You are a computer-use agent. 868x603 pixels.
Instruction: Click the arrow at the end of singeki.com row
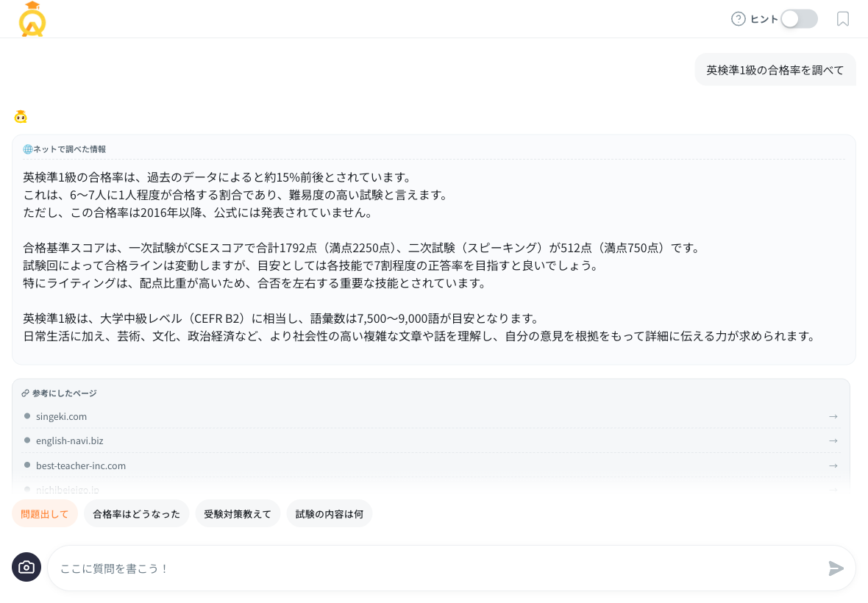tap(833, 415)
